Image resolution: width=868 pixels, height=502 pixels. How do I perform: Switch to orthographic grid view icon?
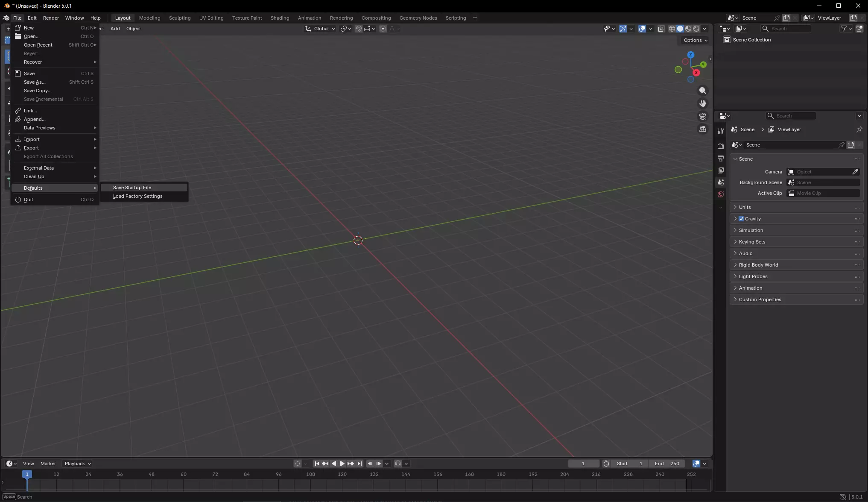coord(702,129)
